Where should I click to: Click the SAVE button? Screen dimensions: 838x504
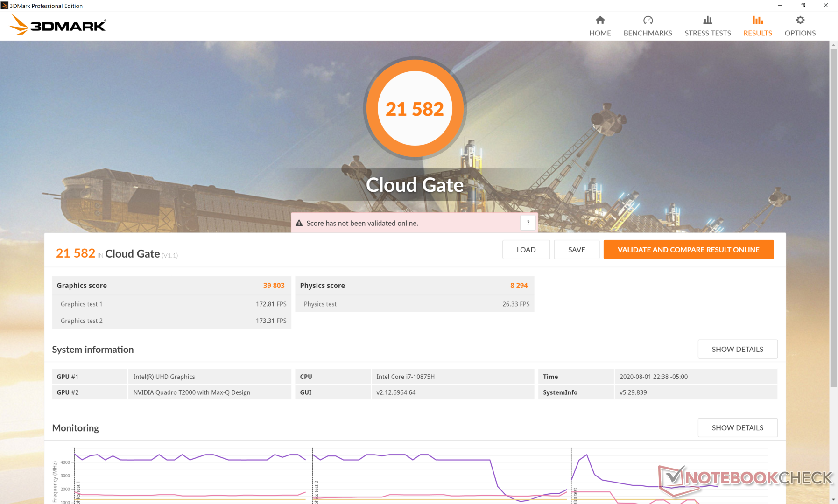click(577, 250)
